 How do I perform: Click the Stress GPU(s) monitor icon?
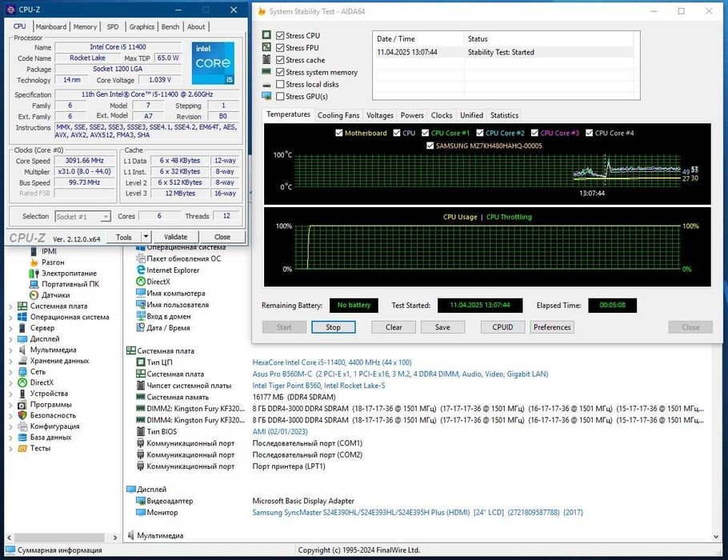click(266, 96)
